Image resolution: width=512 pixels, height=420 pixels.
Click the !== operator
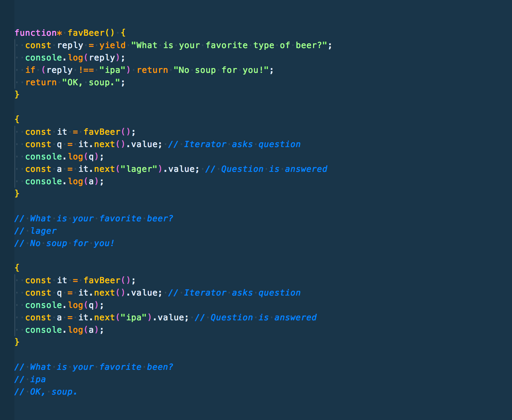(x=86, y=70)
